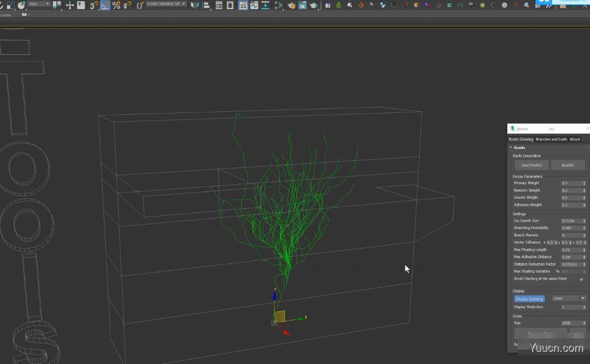
Task: Click the green grid script icon
Action: coord(449,5)
